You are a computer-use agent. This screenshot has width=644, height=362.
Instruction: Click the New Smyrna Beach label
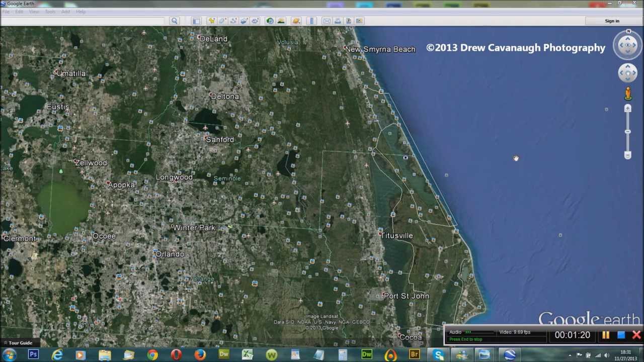(380, 49)
